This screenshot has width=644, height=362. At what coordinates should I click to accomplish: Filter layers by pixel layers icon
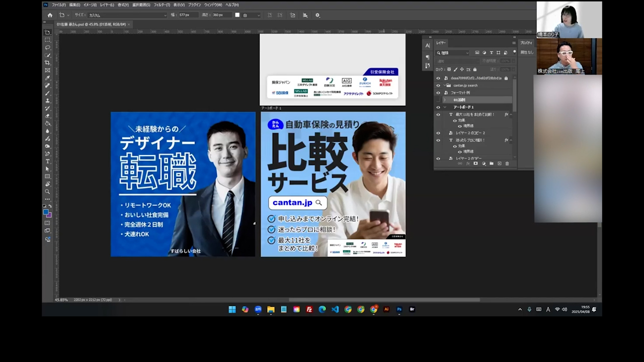477,53
